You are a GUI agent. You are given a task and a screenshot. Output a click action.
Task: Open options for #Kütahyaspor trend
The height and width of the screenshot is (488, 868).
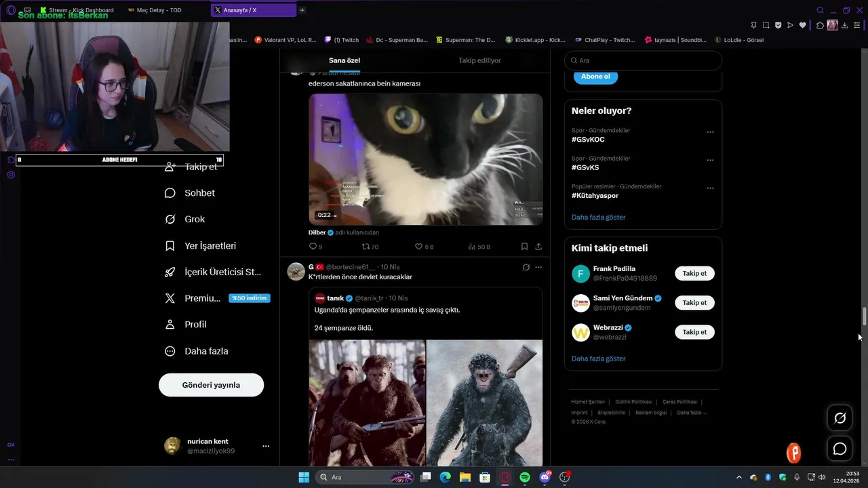(x=710, y=188)
